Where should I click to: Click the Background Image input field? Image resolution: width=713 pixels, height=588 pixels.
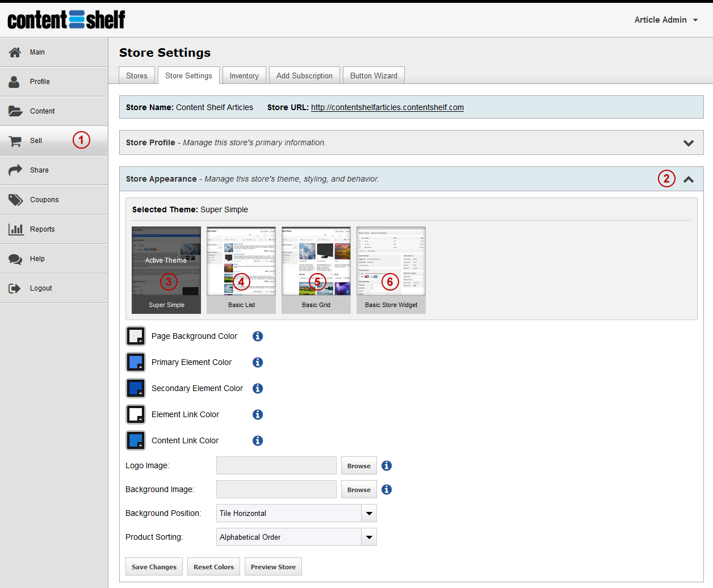pyautogui.click(x=276, y=489)
